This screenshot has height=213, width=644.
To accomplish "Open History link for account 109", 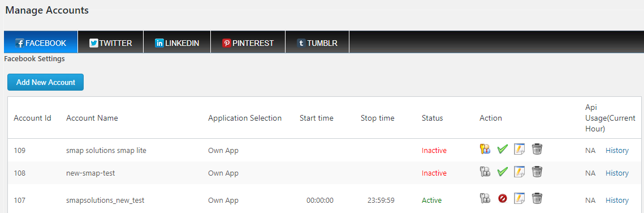I will (x=617, y=151).
